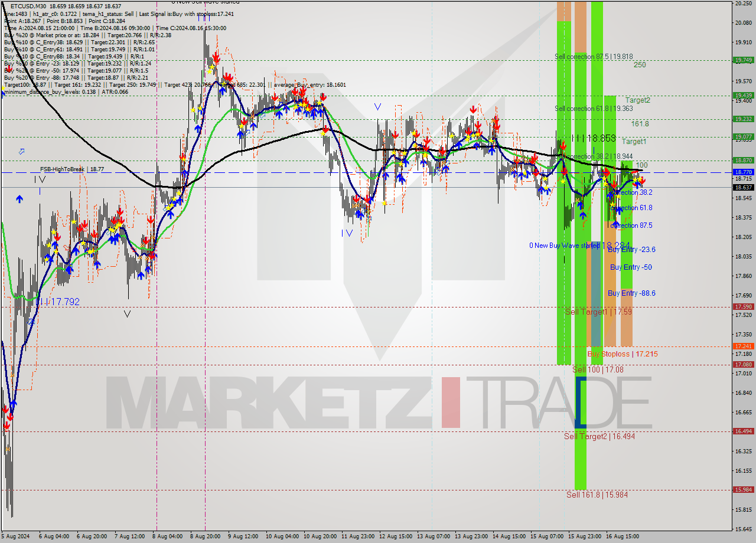The height and width of the screenshot is (543, 756).
Task: Click the blue 18.770 price tag
Action: (x=743, y=172)
